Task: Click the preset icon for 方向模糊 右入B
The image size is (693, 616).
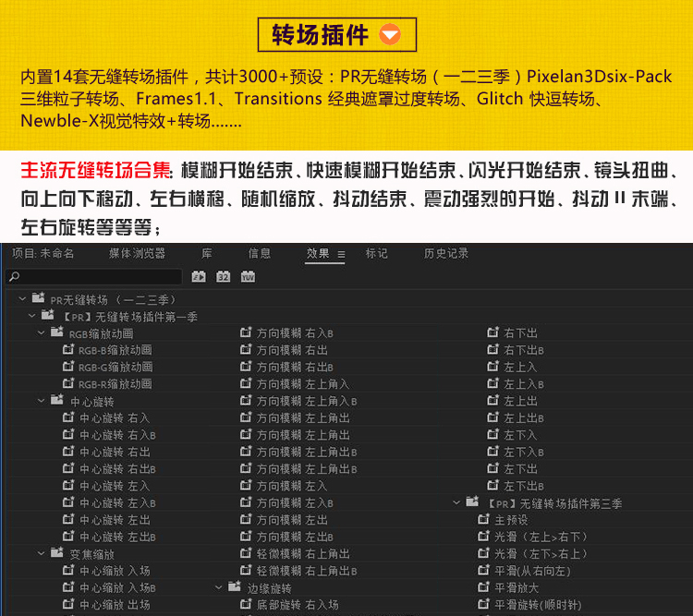Action: pyautogui.click(x=246, y=332)
